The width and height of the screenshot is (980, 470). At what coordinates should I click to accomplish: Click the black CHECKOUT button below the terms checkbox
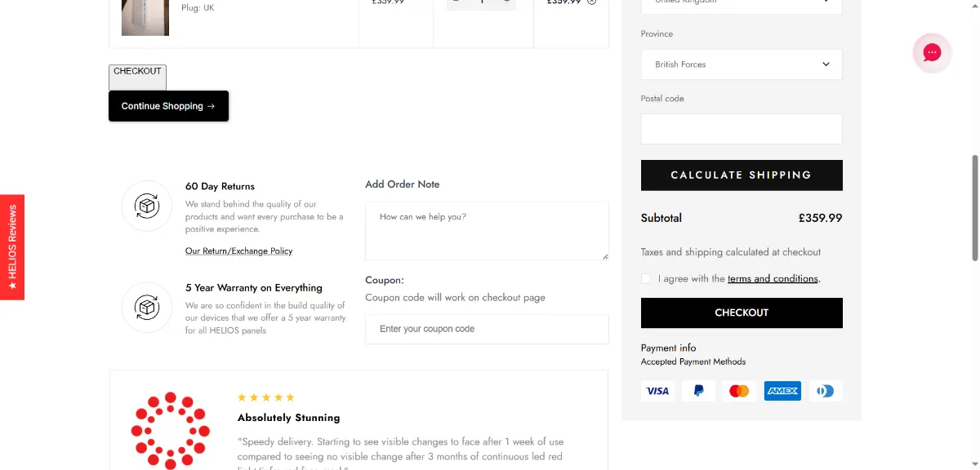point(742,313)
